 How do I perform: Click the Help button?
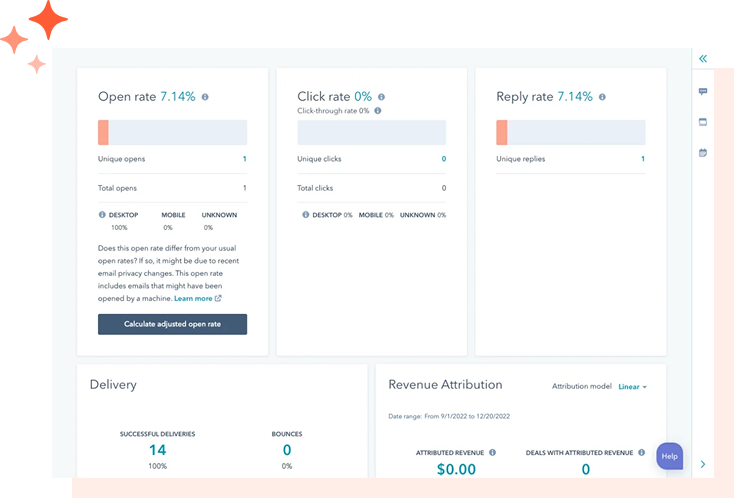click(669, 456)
